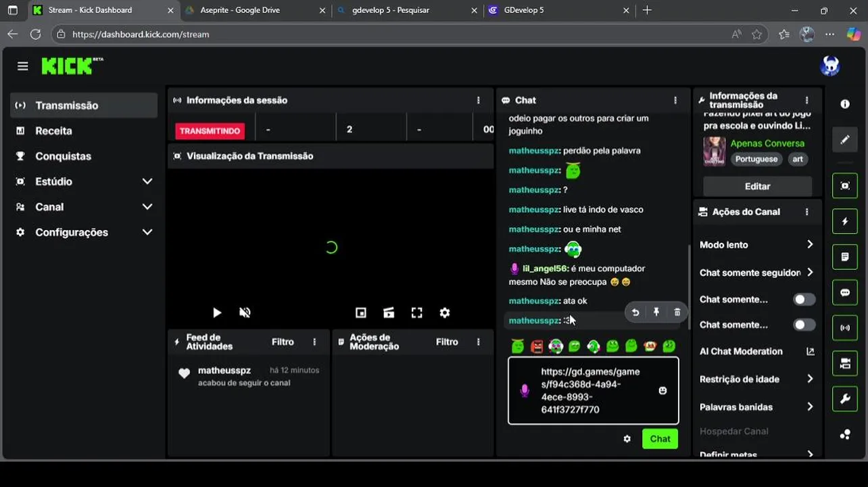Screen dimensions: 868x487
Task: Toggle the broadcast signal session info icon in right sidebar
Action: pyautogui.click(x=845, y=328)
